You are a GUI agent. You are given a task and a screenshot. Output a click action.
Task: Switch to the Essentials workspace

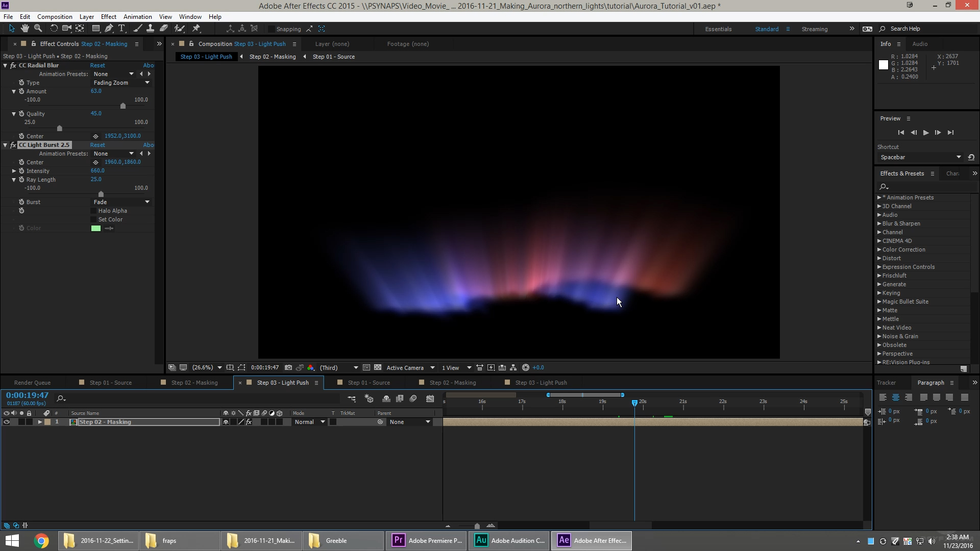coord(718,29)
